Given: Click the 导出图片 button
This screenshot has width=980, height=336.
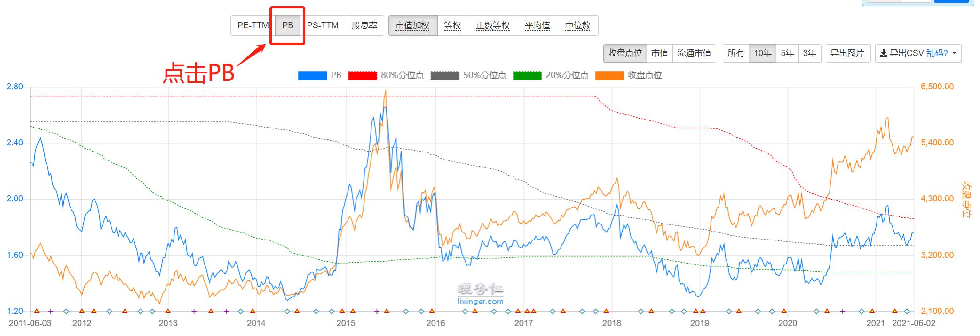Looking at the screenshot, I should (x=847, y=53).
